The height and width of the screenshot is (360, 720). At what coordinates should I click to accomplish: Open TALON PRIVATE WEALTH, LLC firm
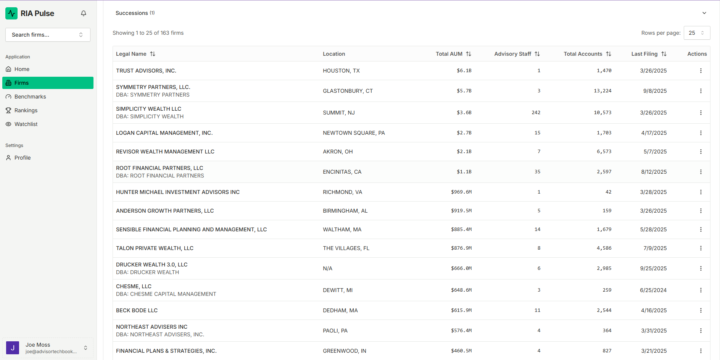click(155, 248)
